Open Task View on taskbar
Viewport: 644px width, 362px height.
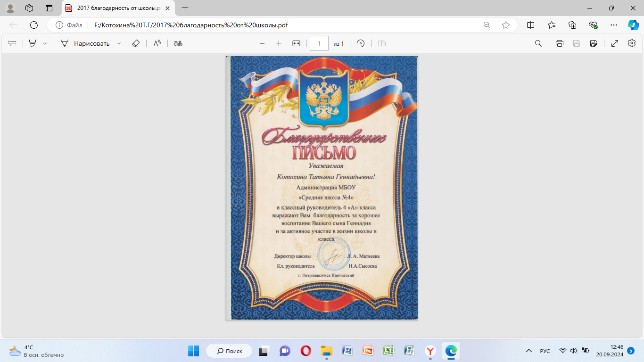point(264,351)
